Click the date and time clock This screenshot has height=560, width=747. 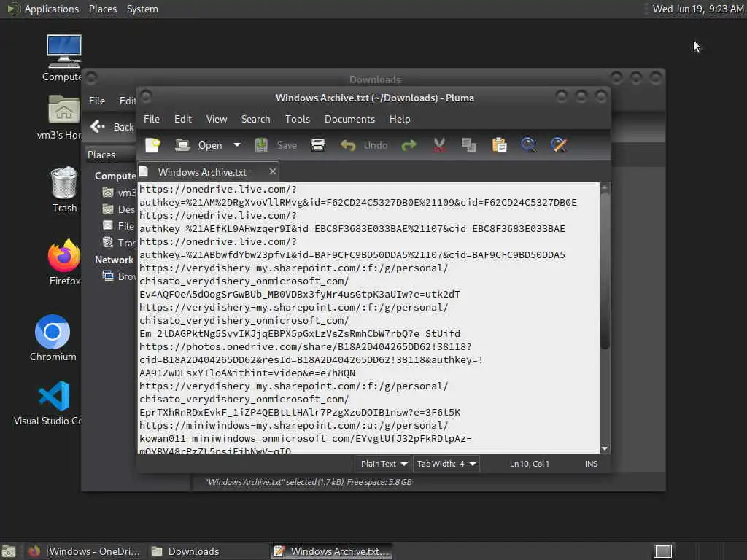tap(697, 9)
